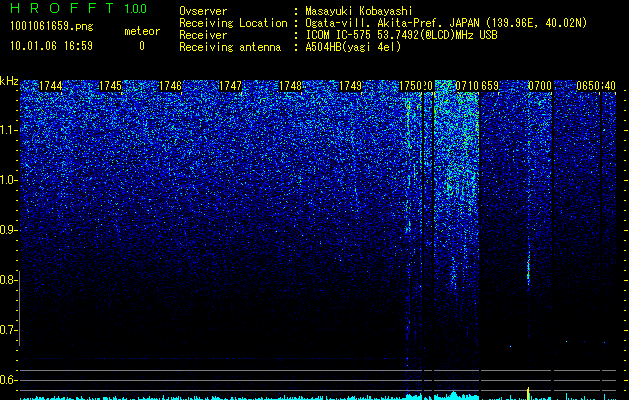Screen dimensions: 629x400
Task: Click the Receiving antenna label
Action: [x=230, y=47]
